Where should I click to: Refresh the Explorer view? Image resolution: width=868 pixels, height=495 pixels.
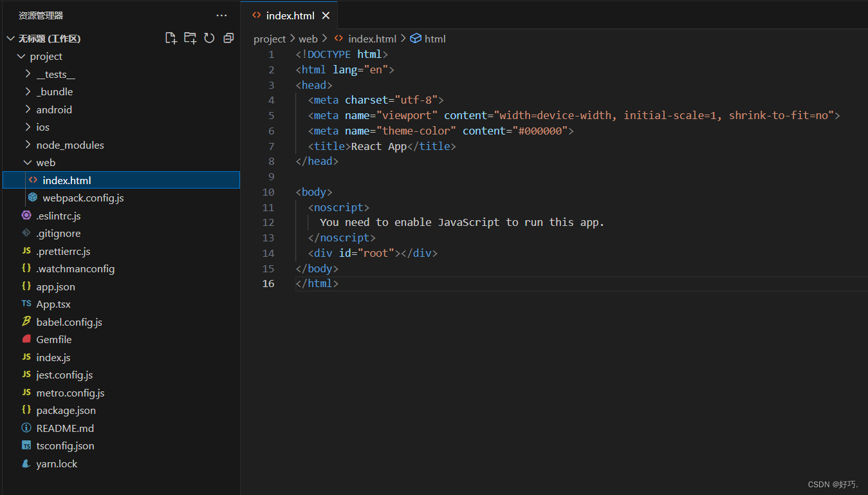(209, 38)
